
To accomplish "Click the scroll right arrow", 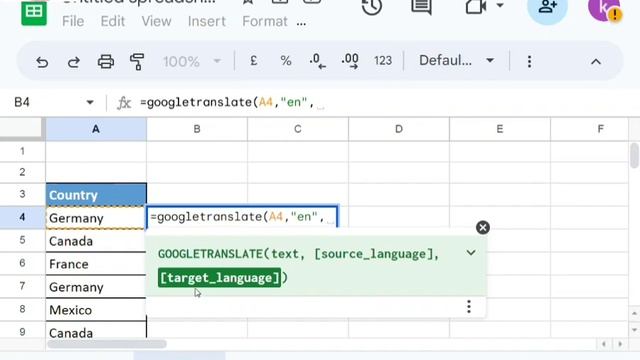I will 620,344.
